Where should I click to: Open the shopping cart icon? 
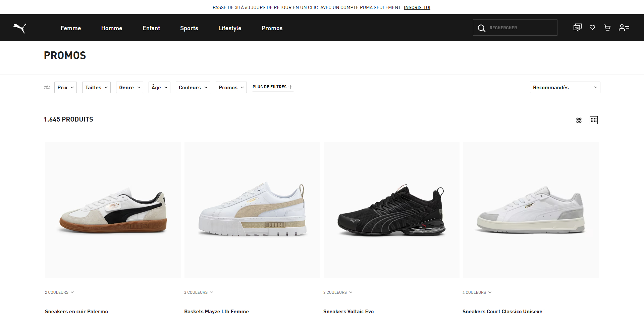[607, 28]
